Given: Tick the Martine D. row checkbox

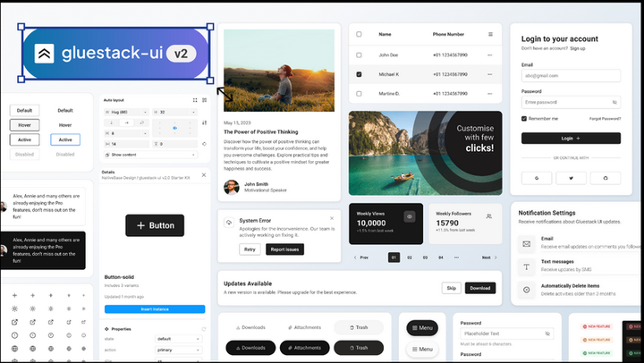Looking at the screenshot, I should pyautogui.click(x=359, y=94).
